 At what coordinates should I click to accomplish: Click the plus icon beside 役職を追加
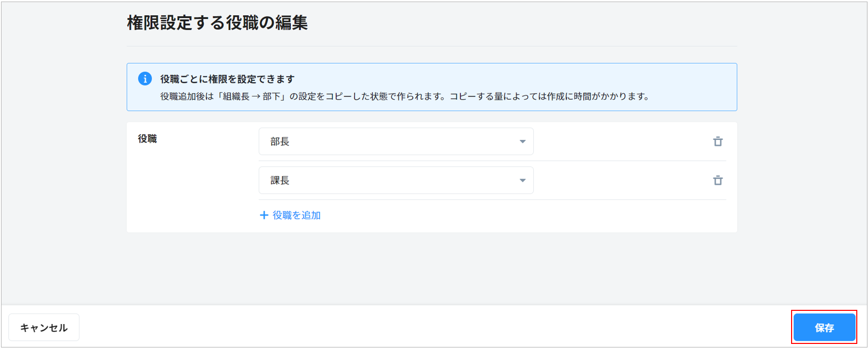coord(264,215)
